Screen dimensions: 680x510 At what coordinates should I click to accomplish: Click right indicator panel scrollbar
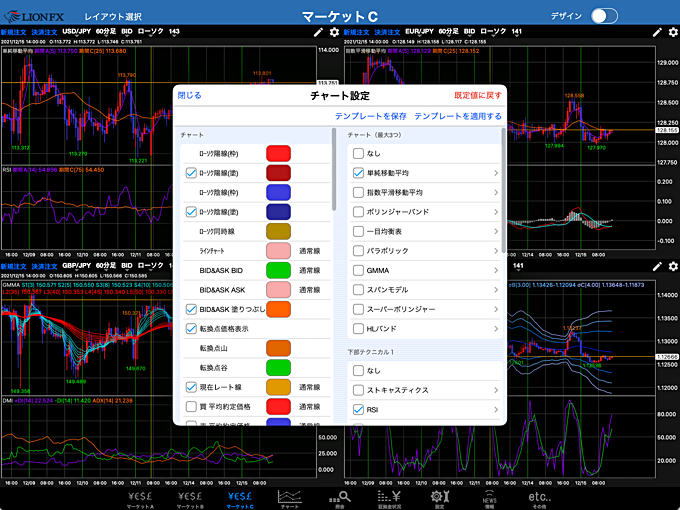coord(503,190)
